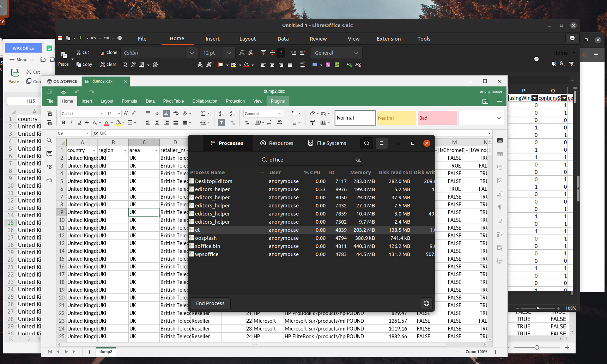Image resolution: width=607 pixels, height=364 pixels.
Task: Open ONLYOFFICE search sidebar icon
Action: [x=49, y=140]
